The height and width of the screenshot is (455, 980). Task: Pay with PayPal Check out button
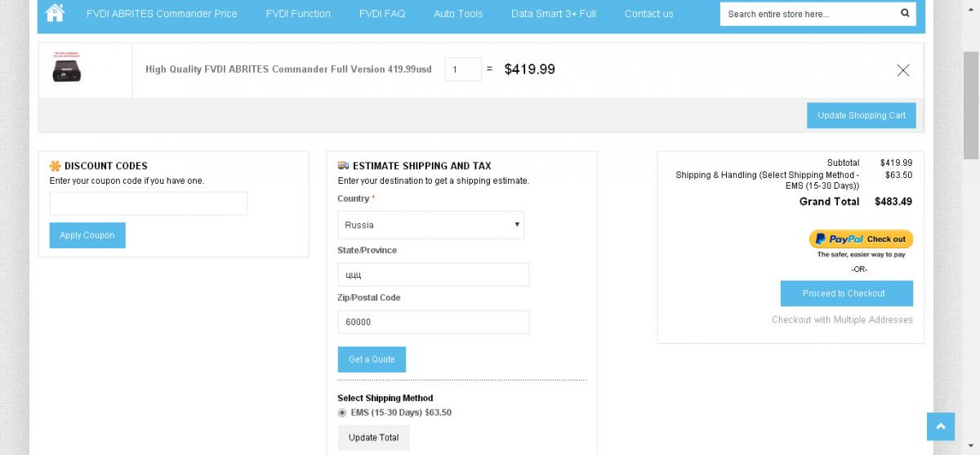click(861, 239)
